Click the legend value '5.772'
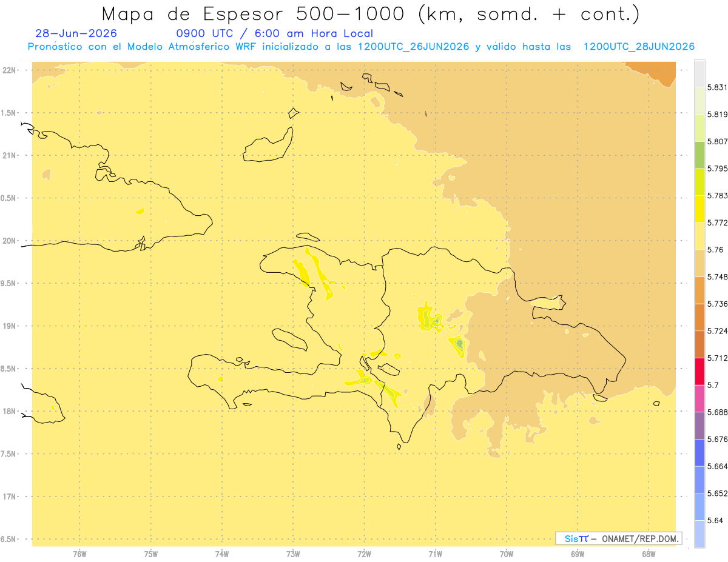 click(x=718, y=222)
